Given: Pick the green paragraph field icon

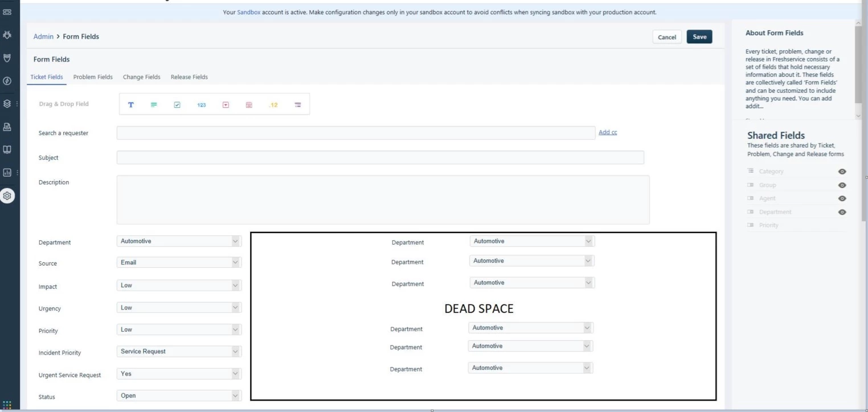Looking at the screenshot, I should click(x=154, y=105).
